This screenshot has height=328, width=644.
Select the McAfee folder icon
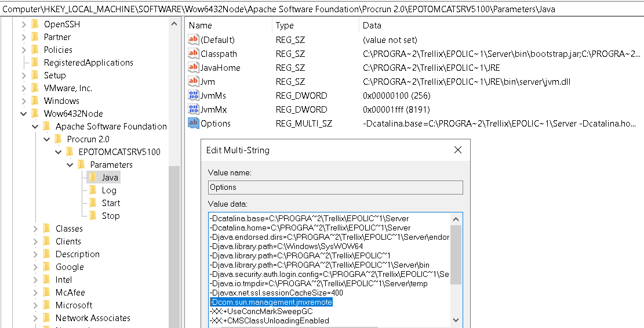point(46,292)
